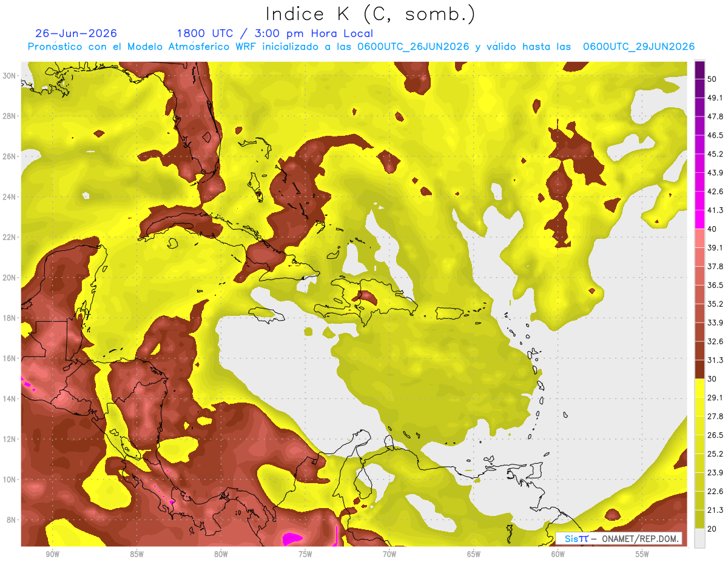Screen dimensions: 728x562
Task: Click the colorbar value "36.5"
Action: (715, 285)
